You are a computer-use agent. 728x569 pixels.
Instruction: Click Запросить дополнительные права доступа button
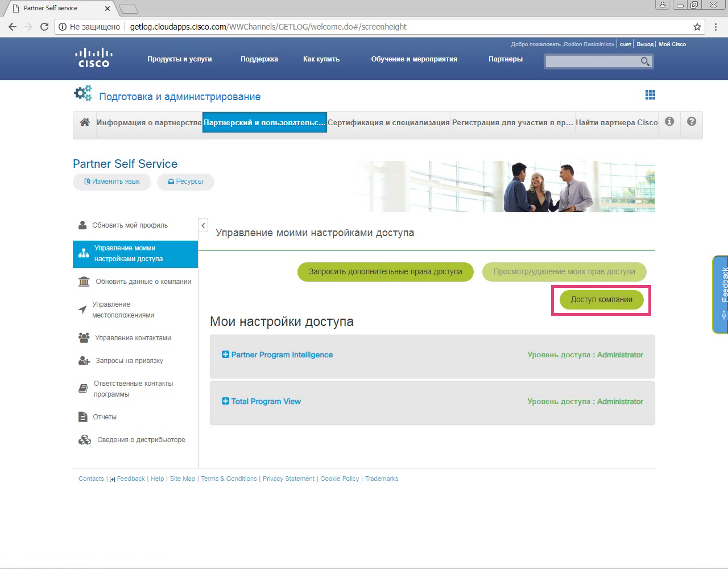(x=386, y=272)
